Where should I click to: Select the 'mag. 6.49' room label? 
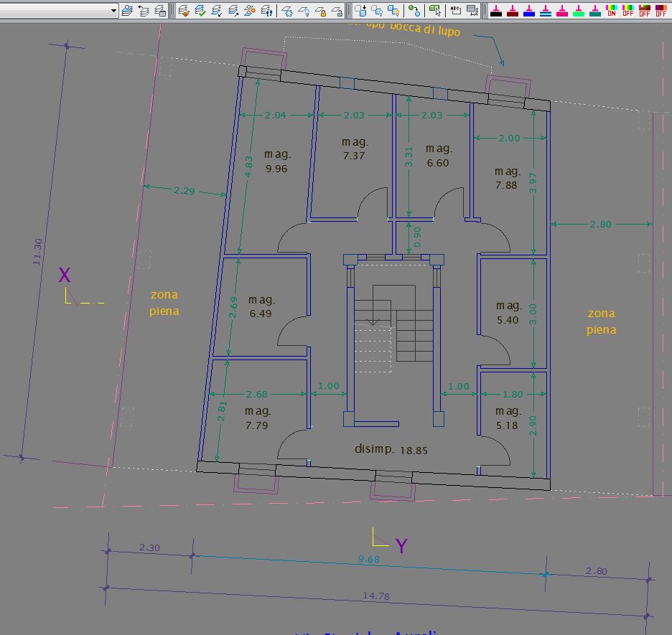point(261,306)
